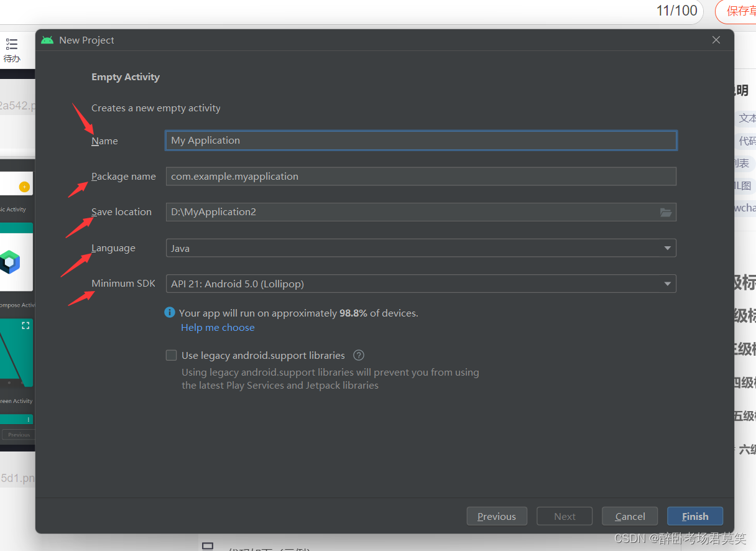Open the Language dropdown showing Java
Screen dimensions: 756x551
tap(421, 248)
